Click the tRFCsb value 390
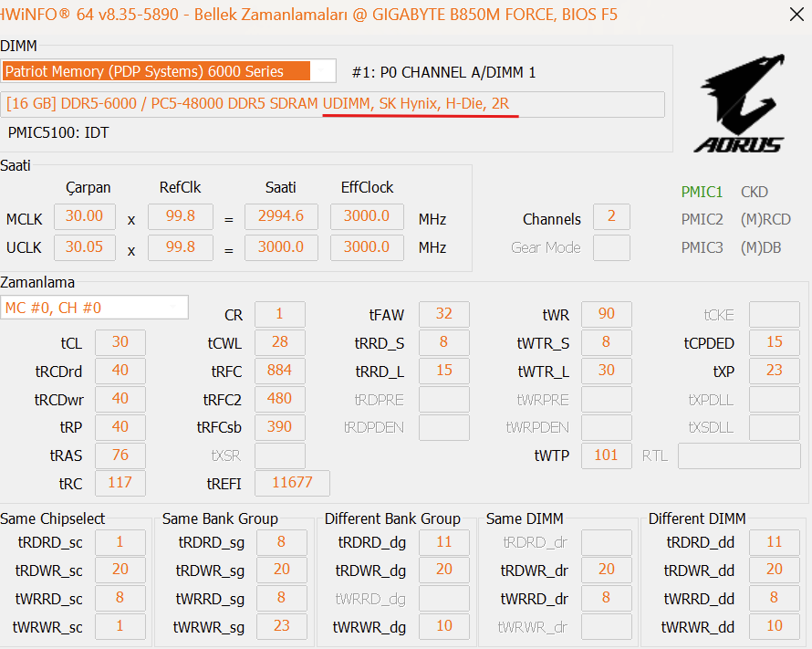The height and width of the screenshot is (649, 812). coord(280,427)
